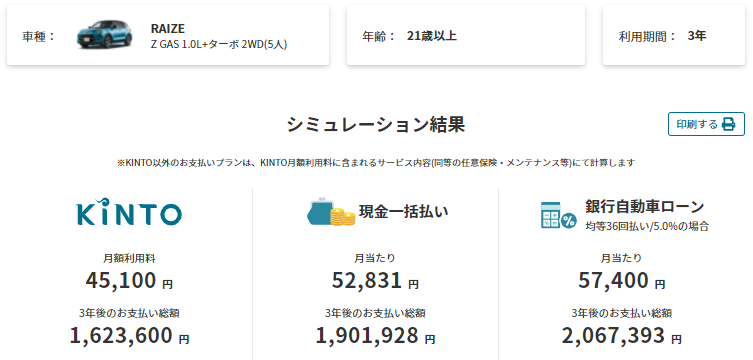Select the blue RAIZE car thumbnail
The height and width of the screenshot is (360, 753).
tap(104, 34)
